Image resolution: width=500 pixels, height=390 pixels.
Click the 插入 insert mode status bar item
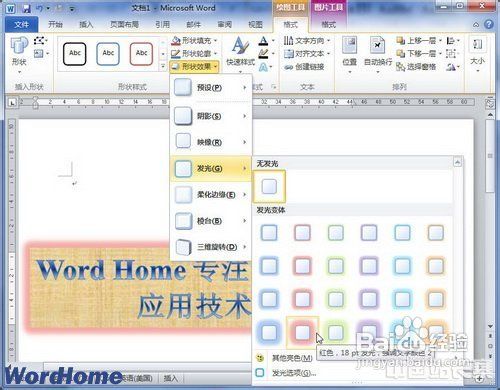point(171,378)
